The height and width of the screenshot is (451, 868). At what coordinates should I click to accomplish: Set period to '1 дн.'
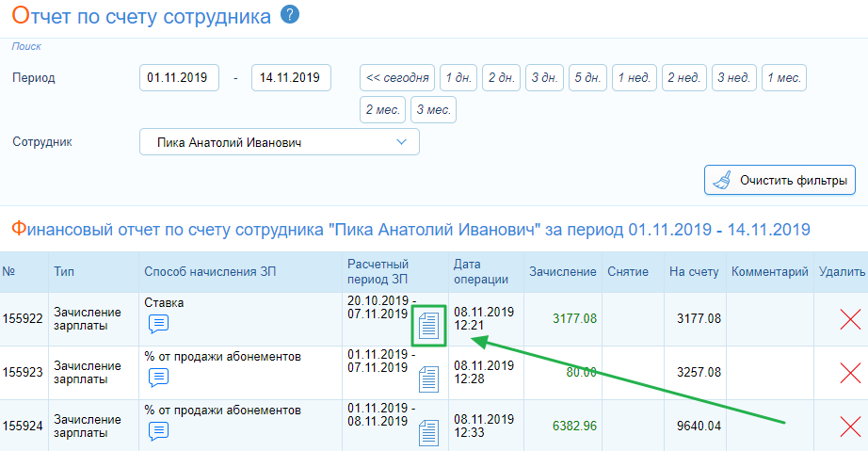point(458,77)
